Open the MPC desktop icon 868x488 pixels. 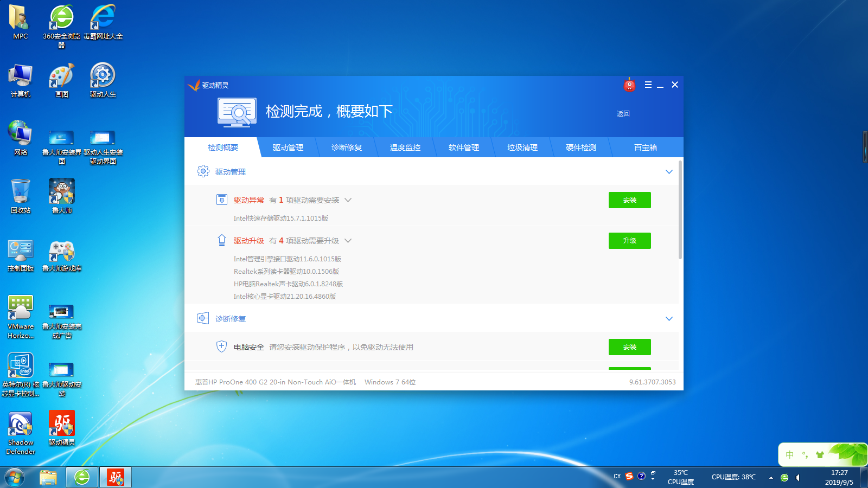(20, 22)
